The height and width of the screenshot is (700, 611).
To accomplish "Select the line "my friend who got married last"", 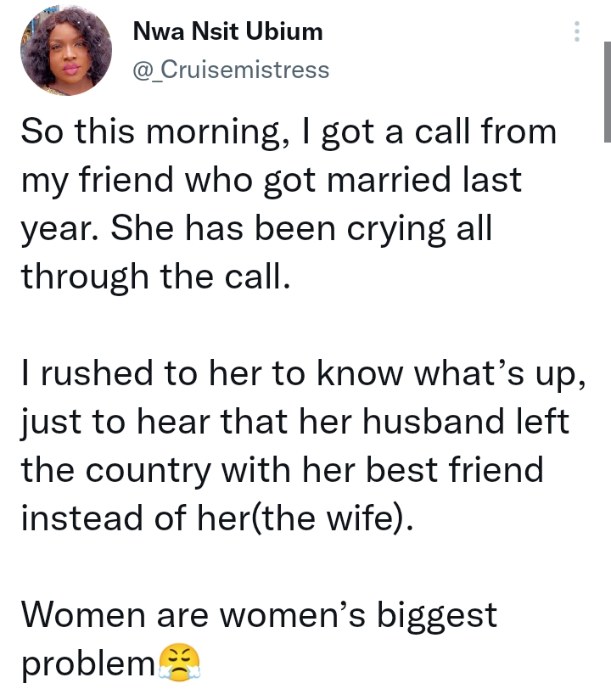I will click(271, 181).
